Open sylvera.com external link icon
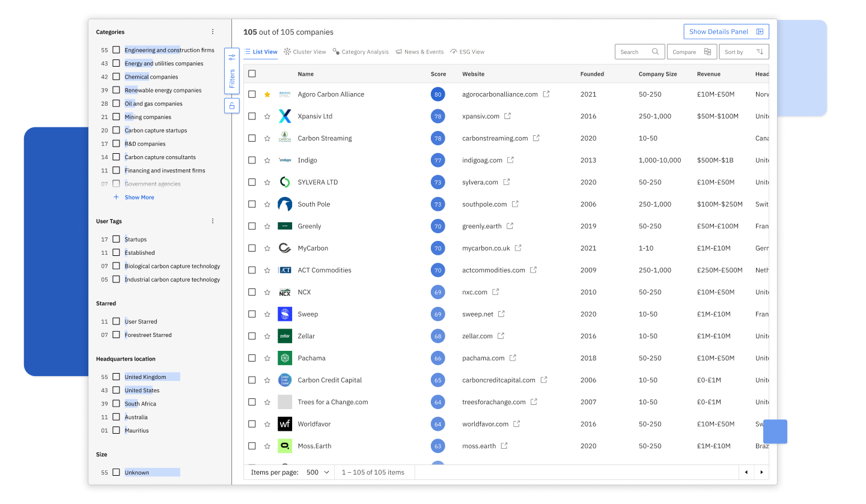 (x=507, y=181)
